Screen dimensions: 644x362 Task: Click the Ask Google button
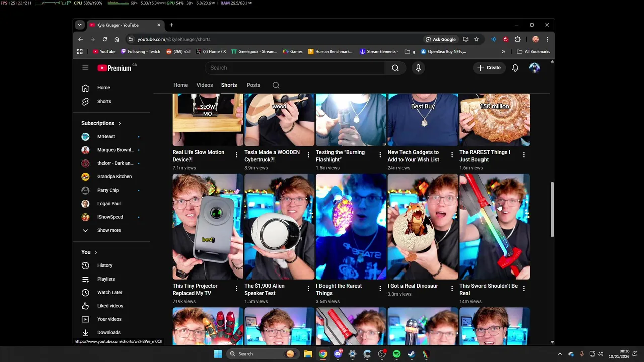[x=441, y=39]
